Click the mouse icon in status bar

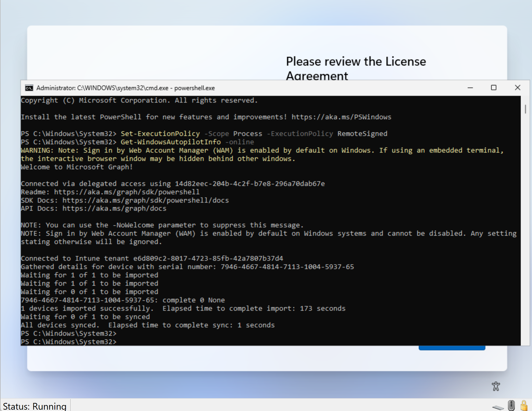[511, 406]
